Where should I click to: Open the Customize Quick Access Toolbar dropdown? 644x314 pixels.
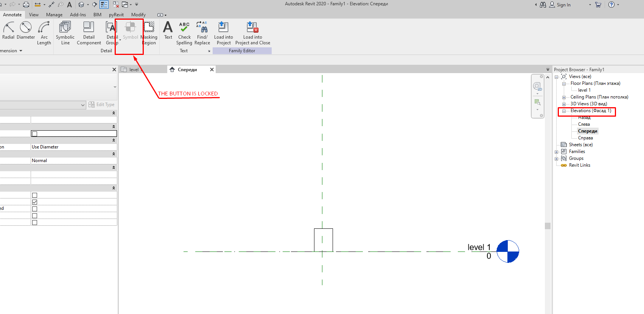[x=137, y=5]
